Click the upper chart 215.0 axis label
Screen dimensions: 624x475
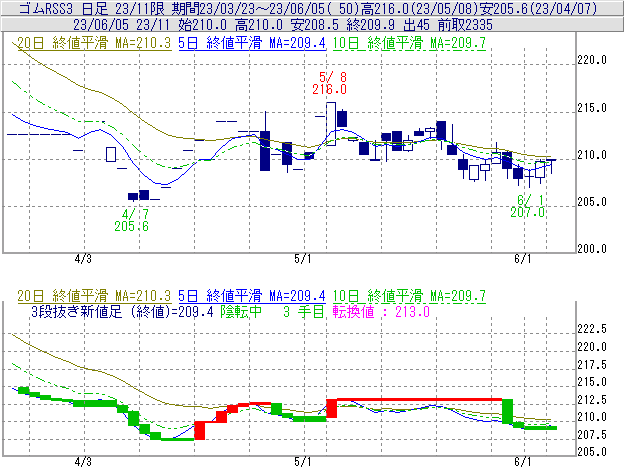click(592, 108)
